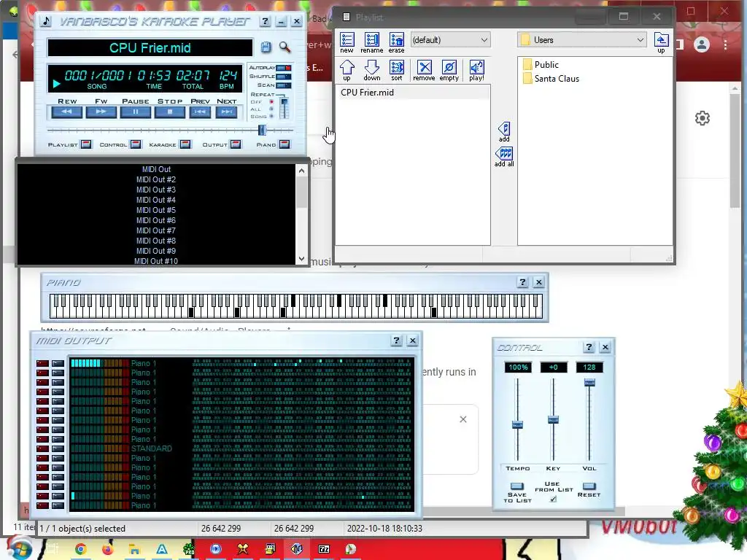Select MIDI Out #9 device
Image resolution: width=747 pixels, height=560 pixels.
[x=156, y=251]
